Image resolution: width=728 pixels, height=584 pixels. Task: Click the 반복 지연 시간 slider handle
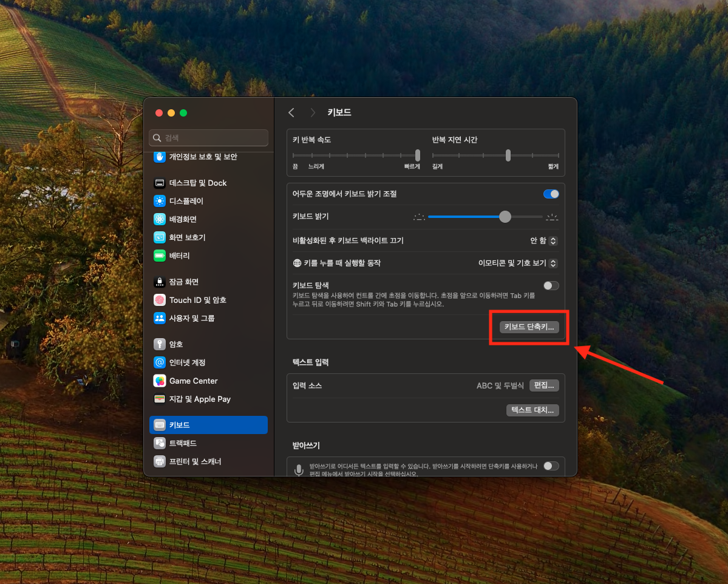click(x=508, y=155)
